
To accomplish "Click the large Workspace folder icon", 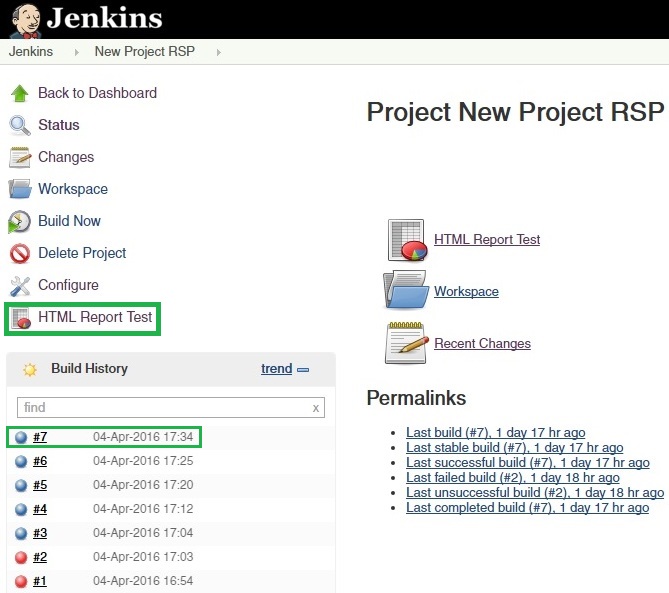I will (x=406, y=290).
